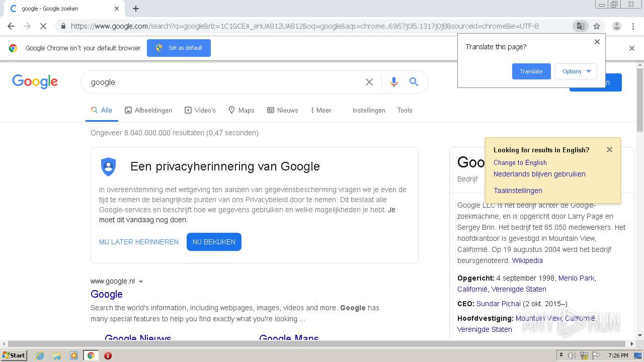Bookmark this page with the star icon
The image size is (644, 362).
pos(597,26)
